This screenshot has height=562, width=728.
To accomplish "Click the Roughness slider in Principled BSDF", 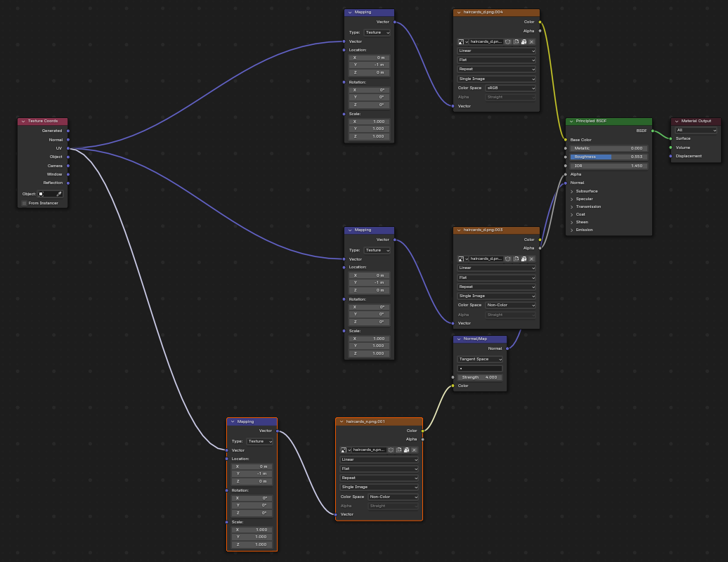I will 609,157.
